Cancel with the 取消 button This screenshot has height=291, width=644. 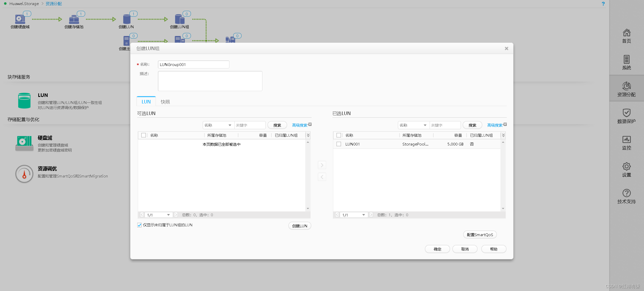tap(465, 249)
